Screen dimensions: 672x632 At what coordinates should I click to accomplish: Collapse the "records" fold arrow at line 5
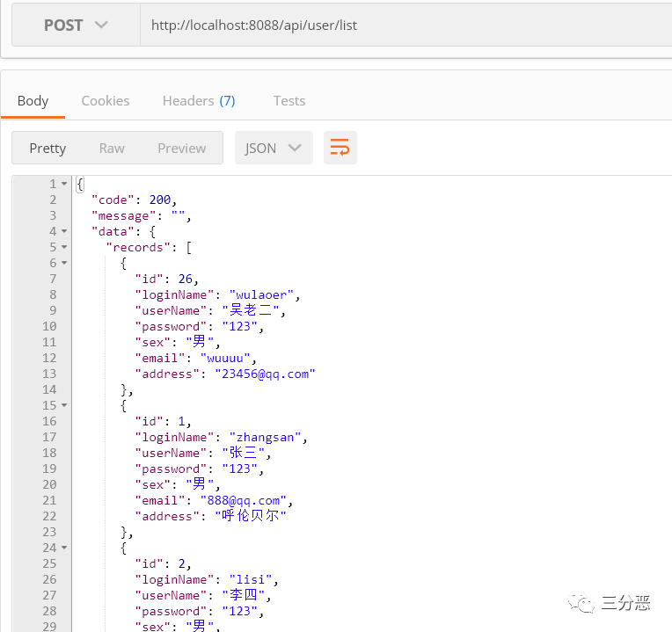coord(64,247)
